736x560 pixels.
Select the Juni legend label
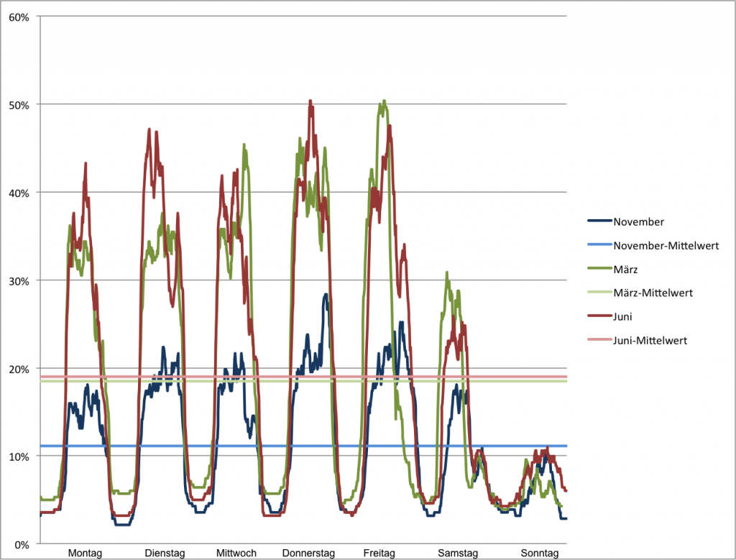[x=622, y=317]
